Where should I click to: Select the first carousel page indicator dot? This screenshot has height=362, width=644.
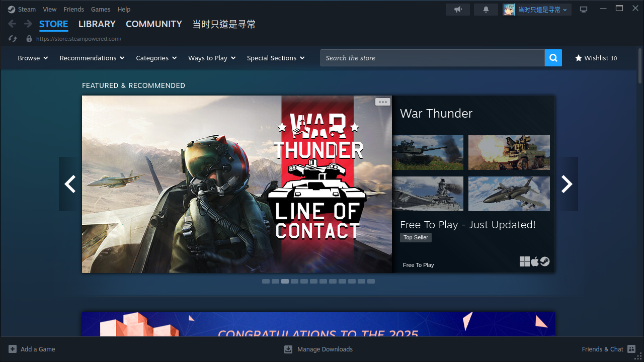pos(266,282)
